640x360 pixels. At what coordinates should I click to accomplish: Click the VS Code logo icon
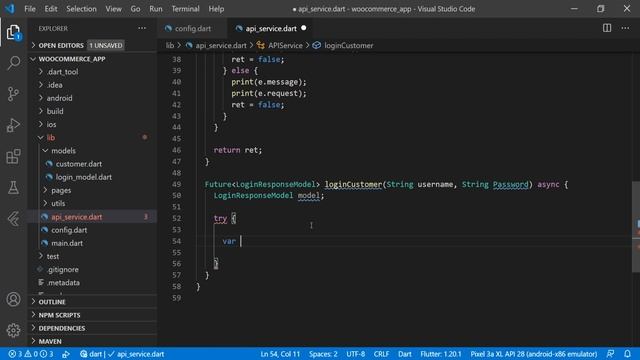(10, 9)
